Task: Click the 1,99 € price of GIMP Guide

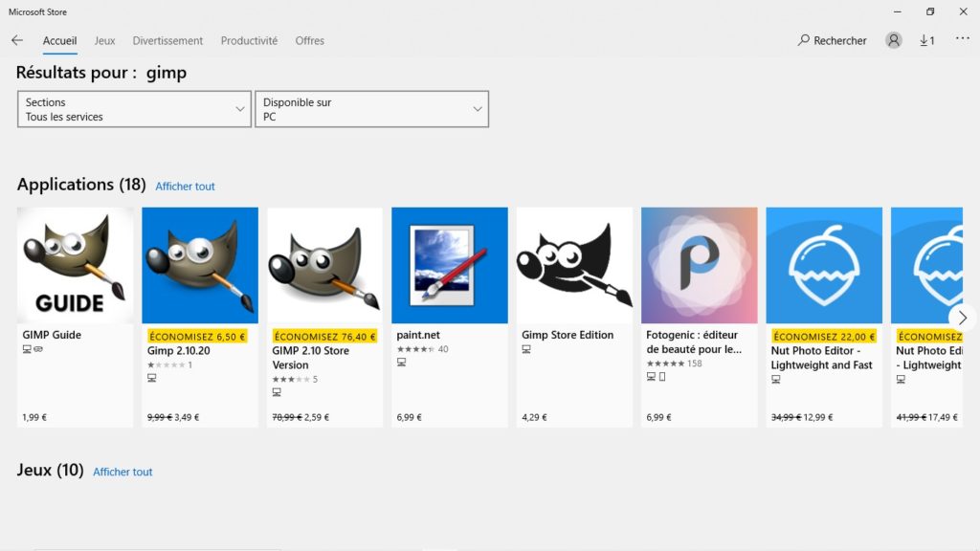Action: [x=34, y=417]
